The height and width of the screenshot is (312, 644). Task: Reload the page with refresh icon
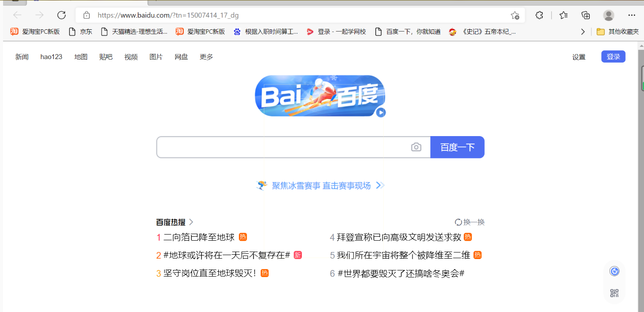point(62,15)
